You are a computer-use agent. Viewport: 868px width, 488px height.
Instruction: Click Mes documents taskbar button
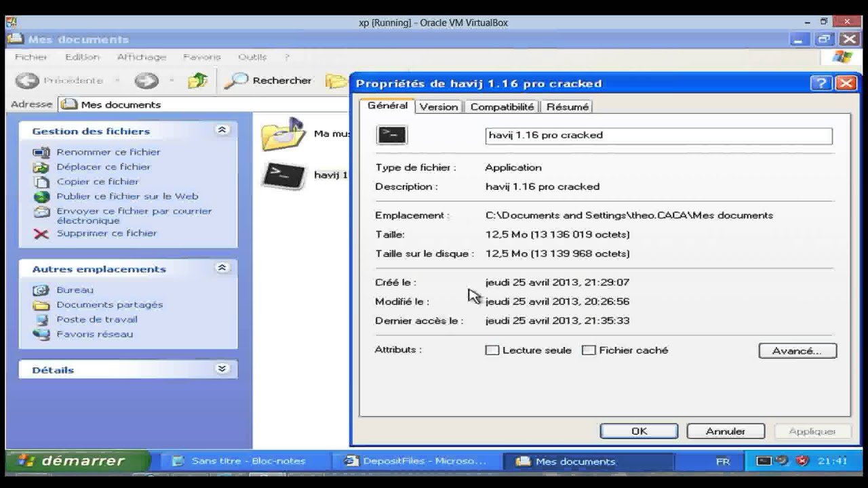pyautogui.click(x=589, y=461)
